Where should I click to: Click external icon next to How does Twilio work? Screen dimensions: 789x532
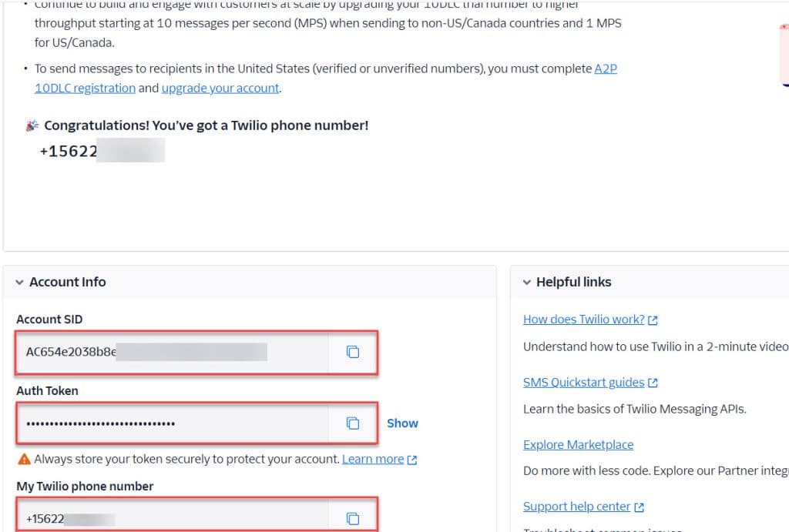pyautogui.click(x=653, y=320)
